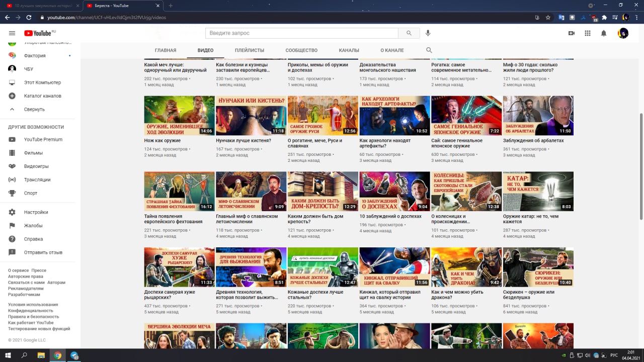Open Оружие катар video thumbnail
This screenshot has width=644, height=362.
pos(538,191)
